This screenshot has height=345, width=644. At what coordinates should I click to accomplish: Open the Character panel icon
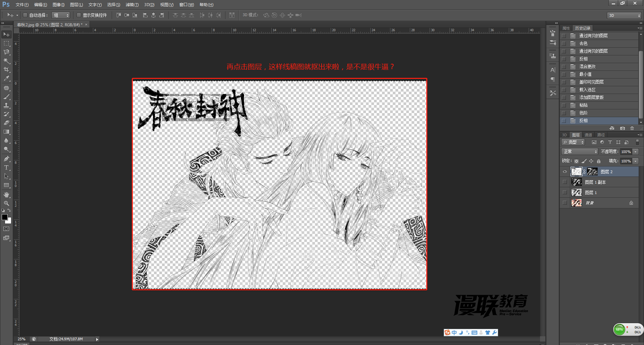coord(553,70)
